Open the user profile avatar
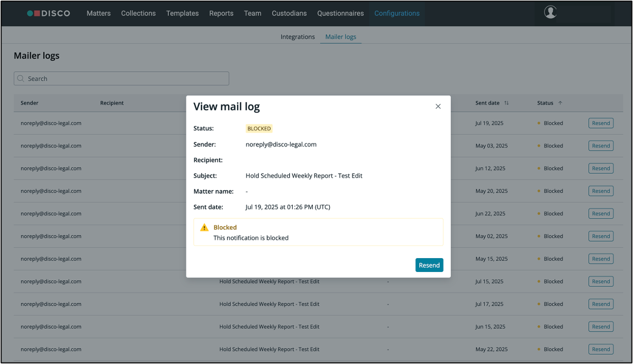633x364 pixels. 550,12
